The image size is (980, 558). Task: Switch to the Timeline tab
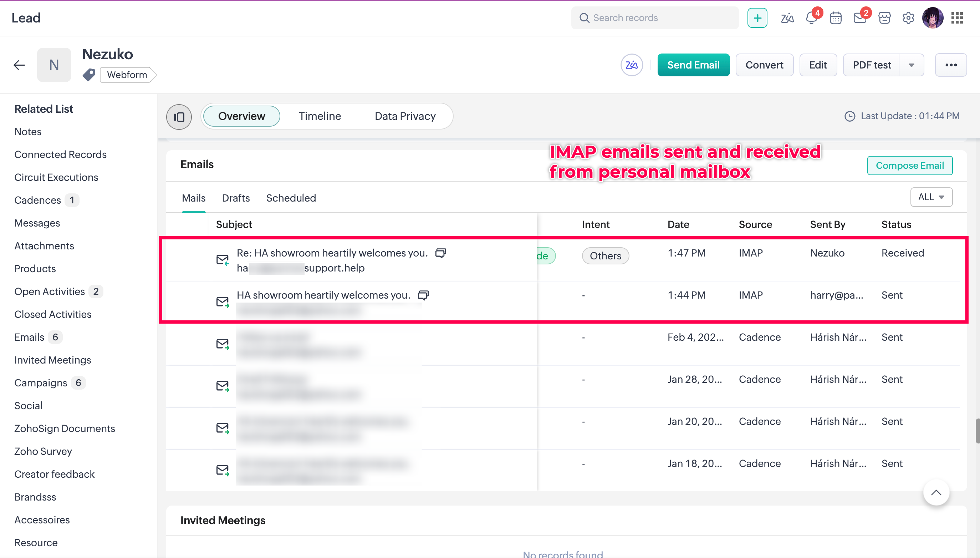pyautogui.click(x=320, y=116)
